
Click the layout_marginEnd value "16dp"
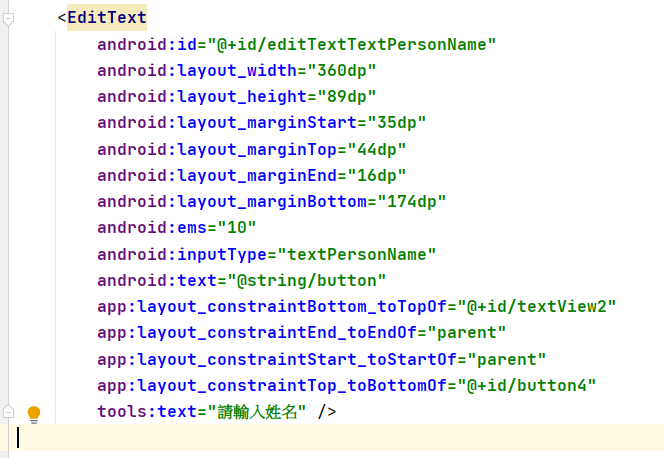376,175
